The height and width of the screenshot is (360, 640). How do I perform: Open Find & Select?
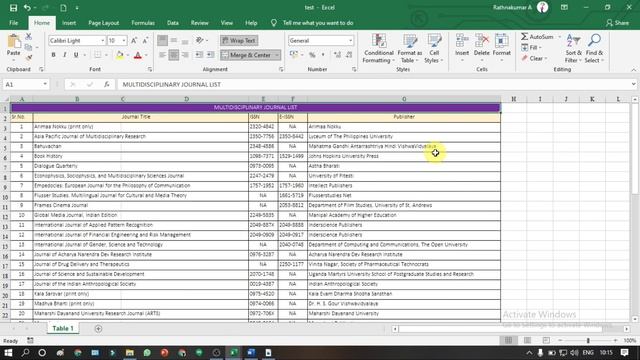click(594, 49)
